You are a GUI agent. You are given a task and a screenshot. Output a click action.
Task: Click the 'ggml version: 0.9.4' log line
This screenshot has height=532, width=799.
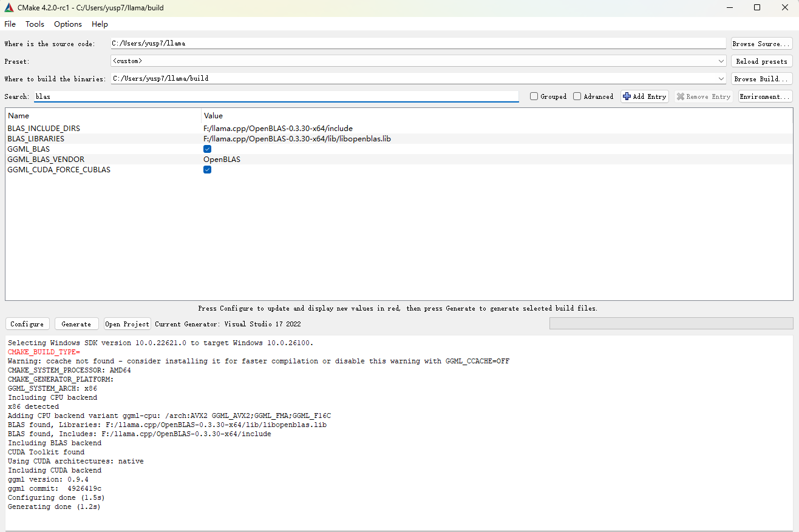click(x=48, y=479)
